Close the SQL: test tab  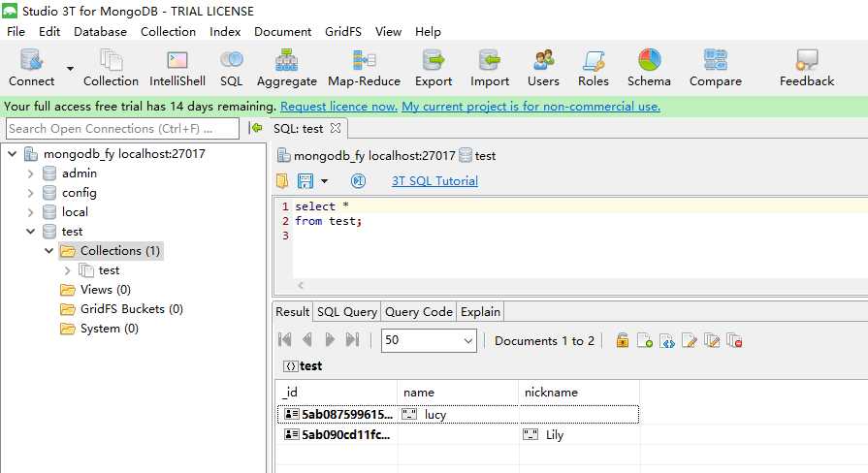point(336,128)
